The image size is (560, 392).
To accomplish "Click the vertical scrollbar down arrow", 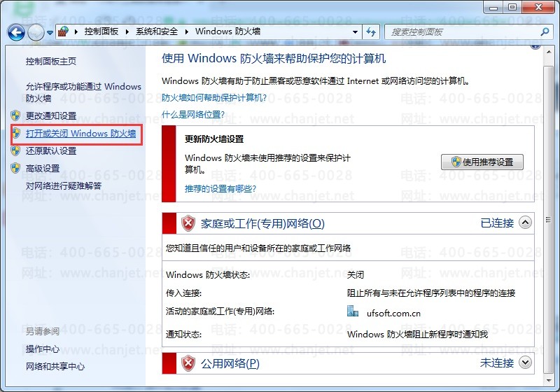I will 549,380.
